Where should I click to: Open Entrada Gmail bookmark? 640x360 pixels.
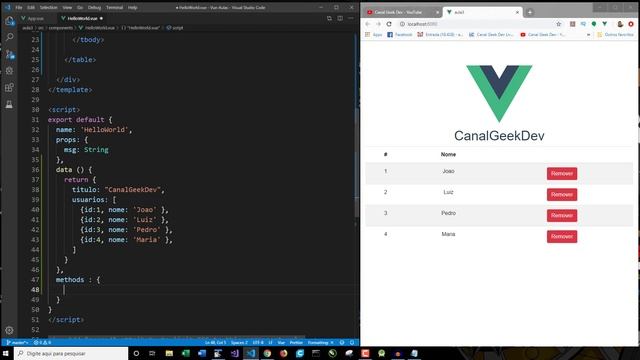click(440, 35)
